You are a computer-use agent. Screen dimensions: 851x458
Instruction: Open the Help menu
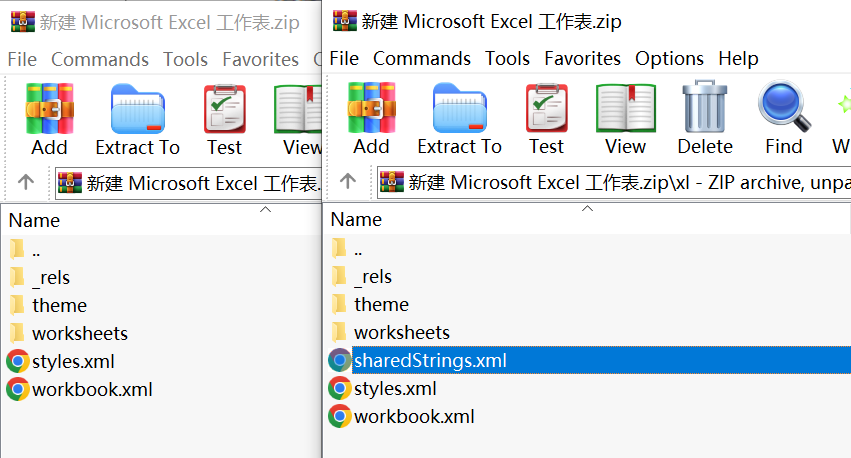coord(738,58)
